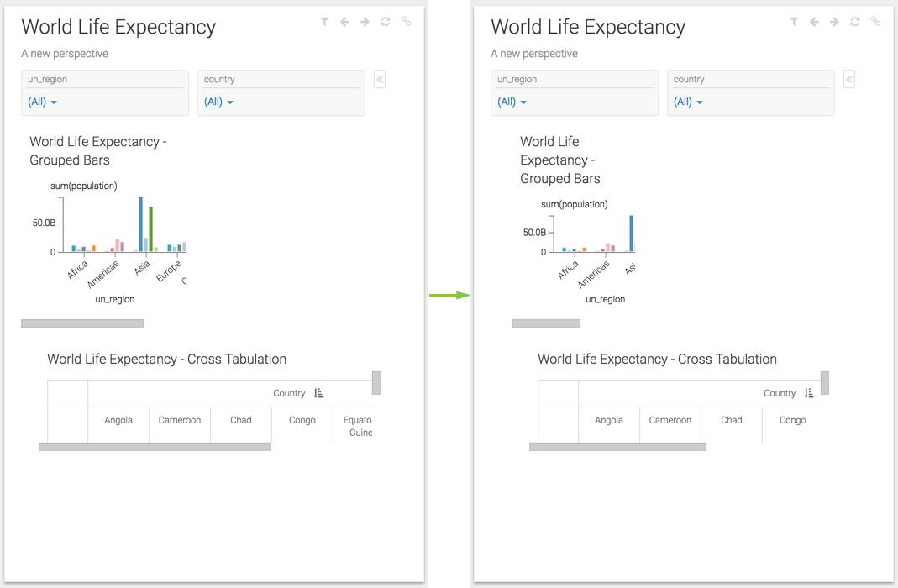Click vertical scrollbar of left cross tabulation
Viewport: 898px width, 588px height.
(x=376, y=382)
